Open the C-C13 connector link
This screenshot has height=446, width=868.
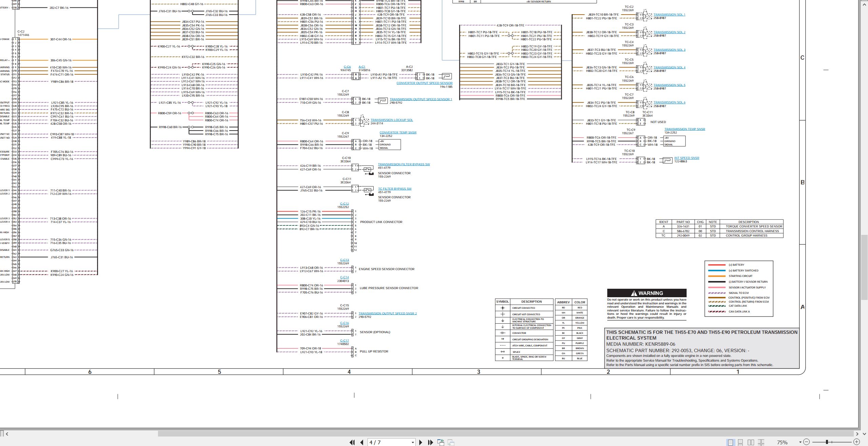pos(344,260)
